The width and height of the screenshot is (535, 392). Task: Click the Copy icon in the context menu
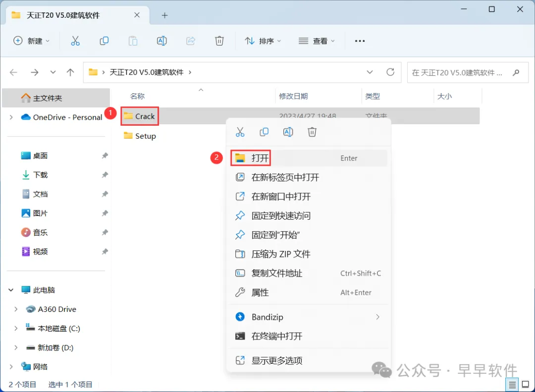click(264, 132)
